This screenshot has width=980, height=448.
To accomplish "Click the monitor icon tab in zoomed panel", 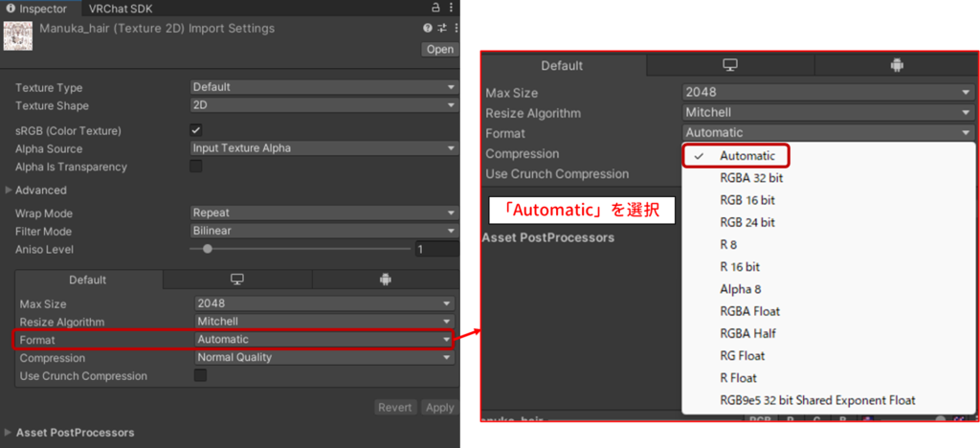I will [x=730, y=65].
